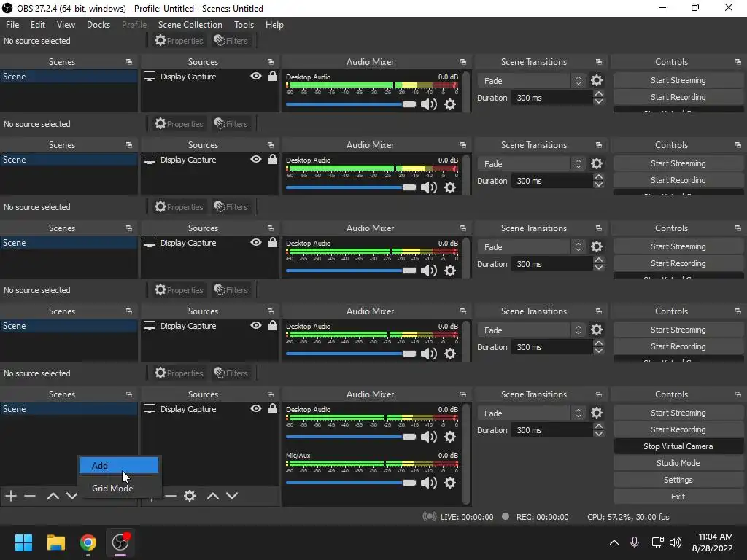Click the LIVE broadcast status icon

point(429,517)
